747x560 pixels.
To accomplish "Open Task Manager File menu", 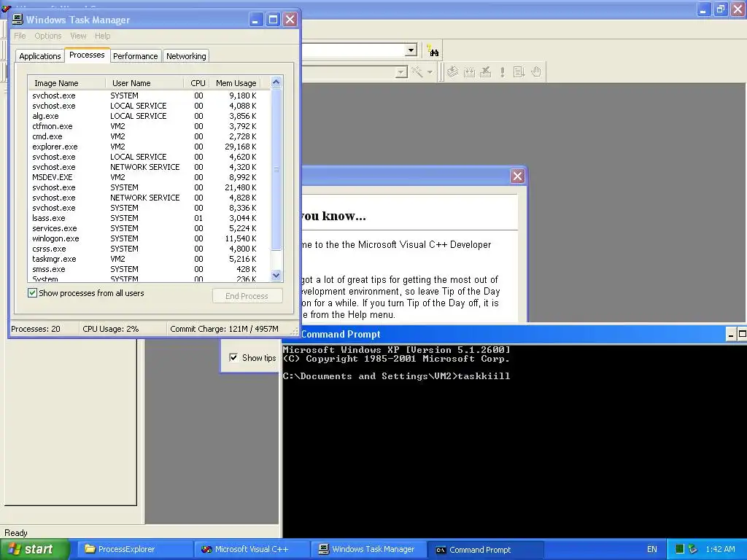I will click(20, 36).
